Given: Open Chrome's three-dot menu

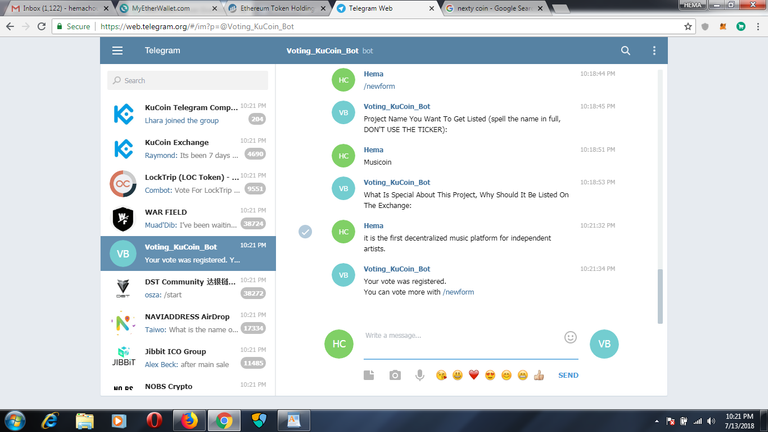Looking at the screenshot, I should pyautogui.click(x=758, y=26).
